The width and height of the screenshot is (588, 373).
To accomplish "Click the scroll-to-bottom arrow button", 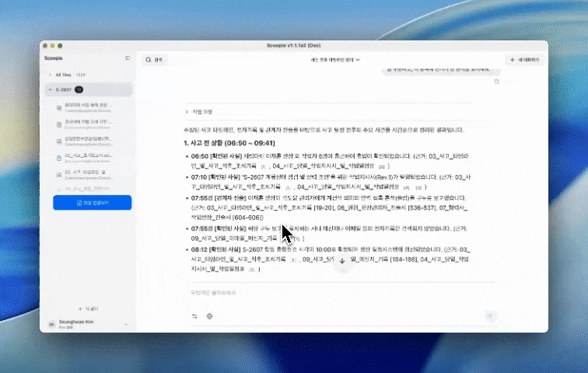I will pyautogui.click(x=342, y=261).
